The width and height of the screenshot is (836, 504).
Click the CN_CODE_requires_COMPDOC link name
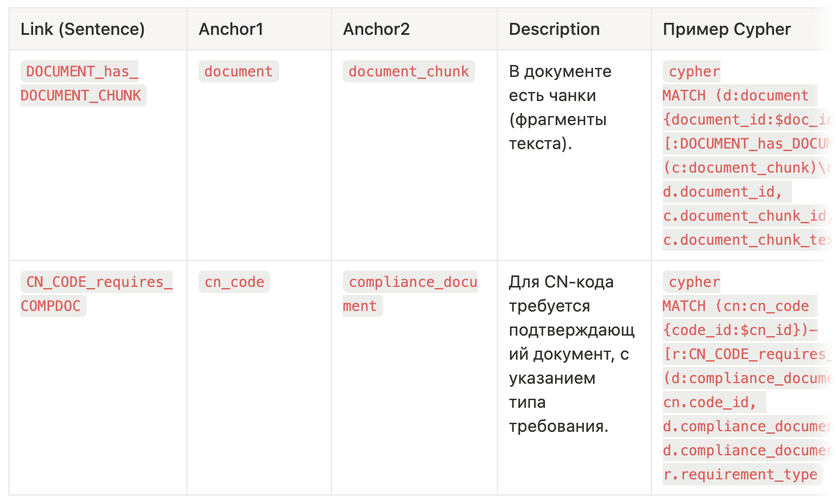96,293
